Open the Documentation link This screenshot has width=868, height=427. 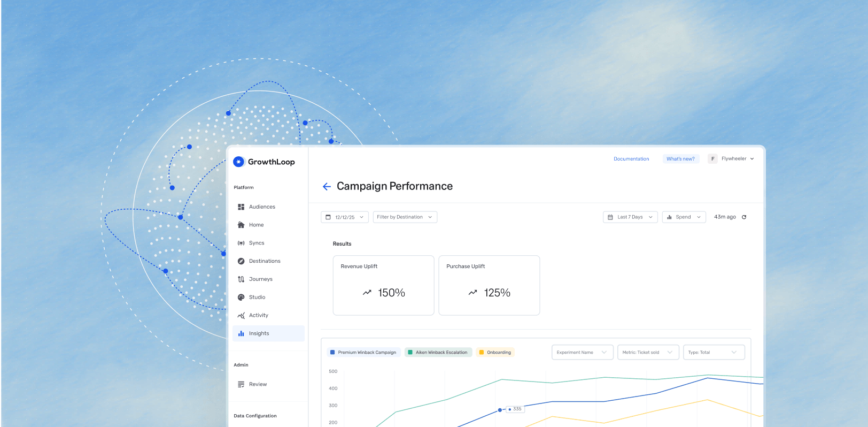(631, 159)
